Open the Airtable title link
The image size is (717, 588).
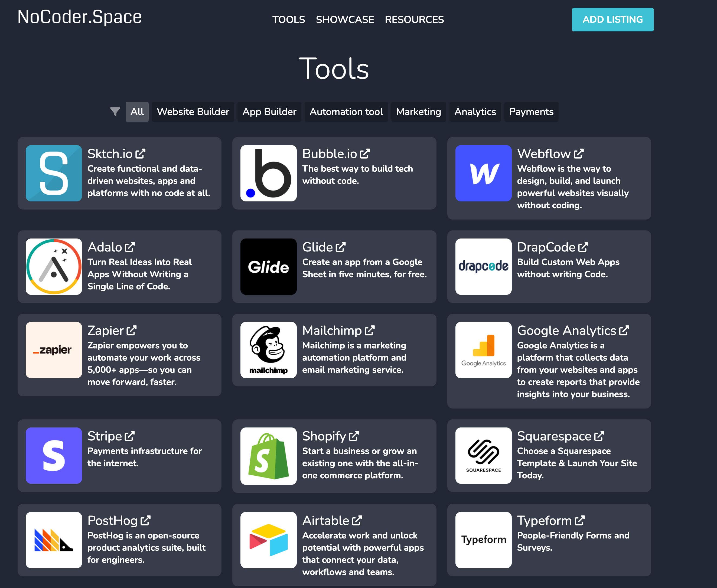click(x=326, y=520)
